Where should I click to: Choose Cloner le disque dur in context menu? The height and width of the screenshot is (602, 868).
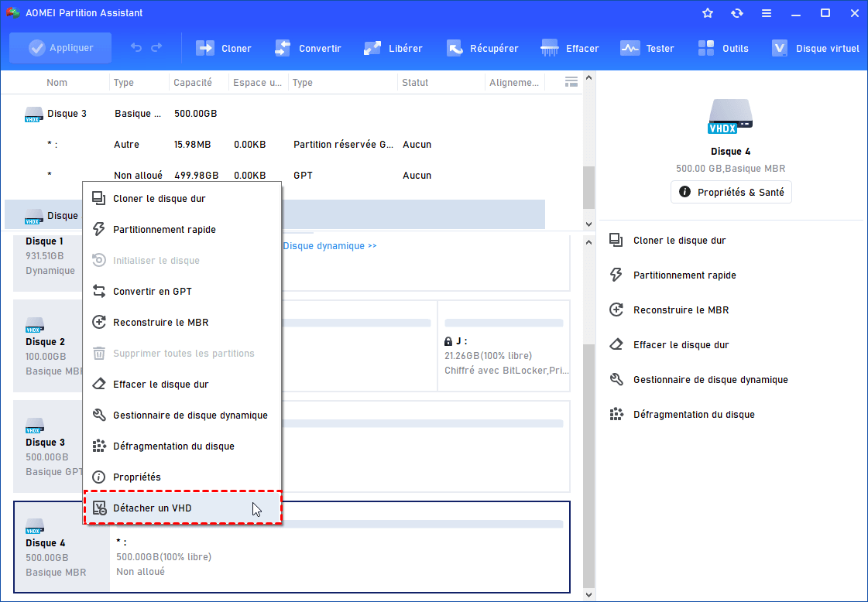point(182,199)
